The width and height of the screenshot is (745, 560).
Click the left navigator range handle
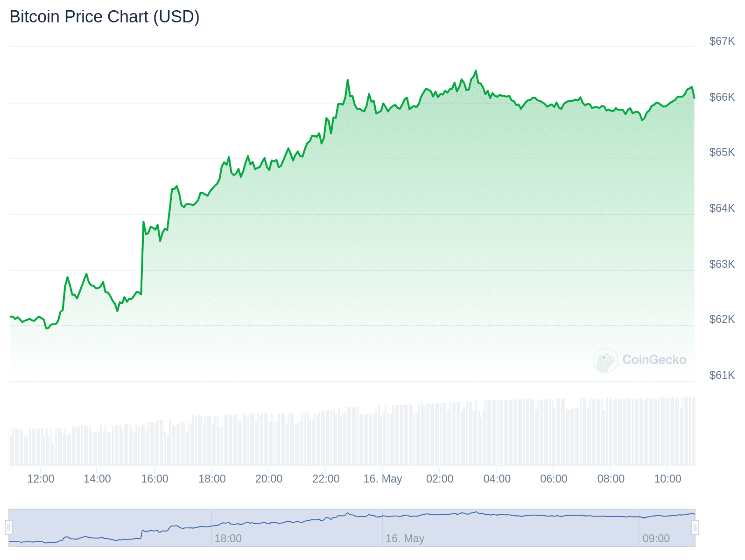click(9, 527)
